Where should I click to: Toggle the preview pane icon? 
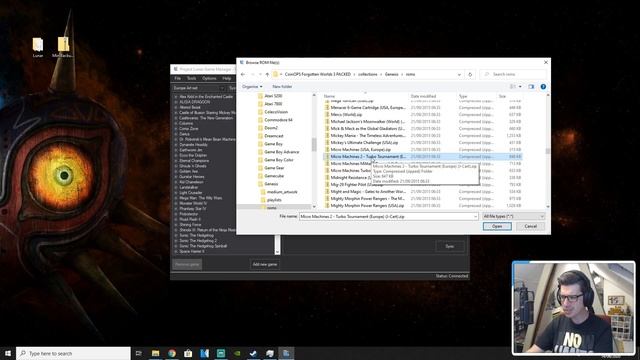(531, 87)
